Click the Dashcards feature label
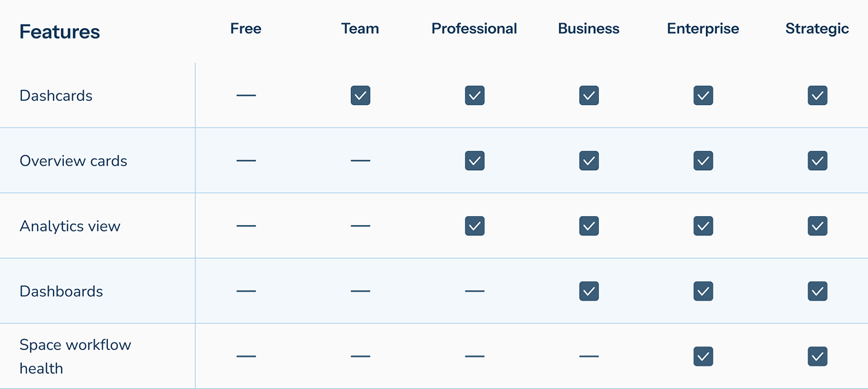868x389 pixels. click(56, 95)
